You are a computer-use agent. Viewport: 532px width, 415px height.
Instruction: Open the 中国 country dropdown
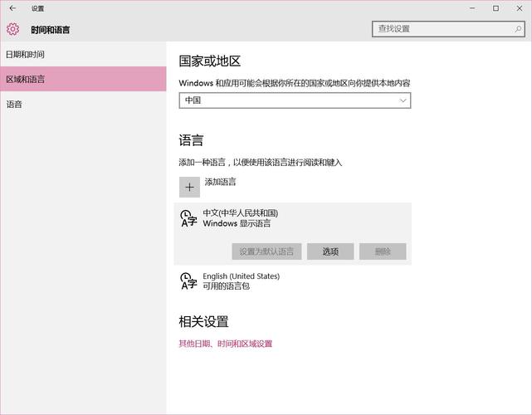click(x=295, y=100)
